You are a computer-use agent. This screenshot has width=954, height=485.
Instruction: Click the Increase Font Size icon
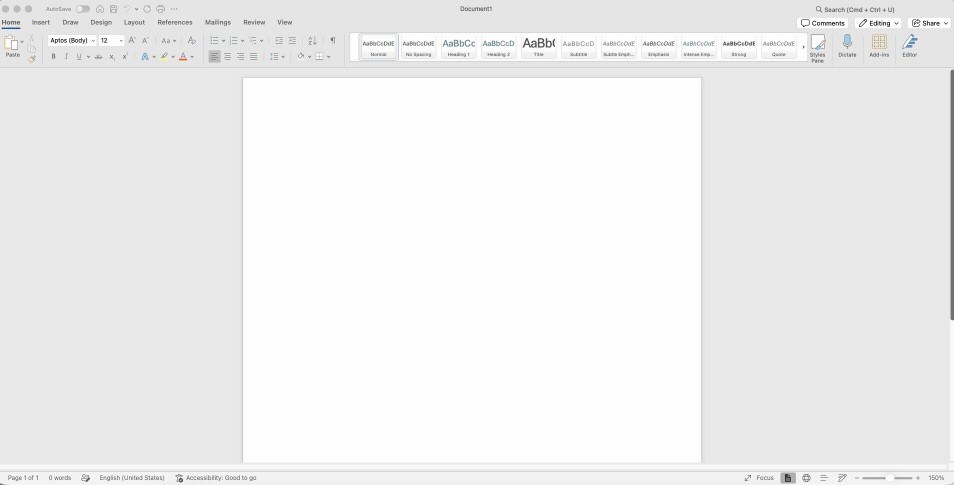click(x=131, y=41)
